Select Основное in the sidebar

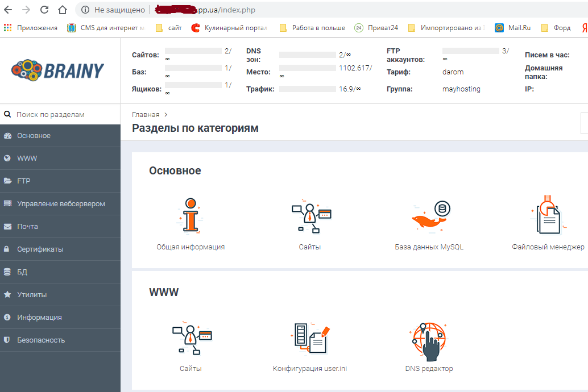pyautogui.click(x=34, y=136)
